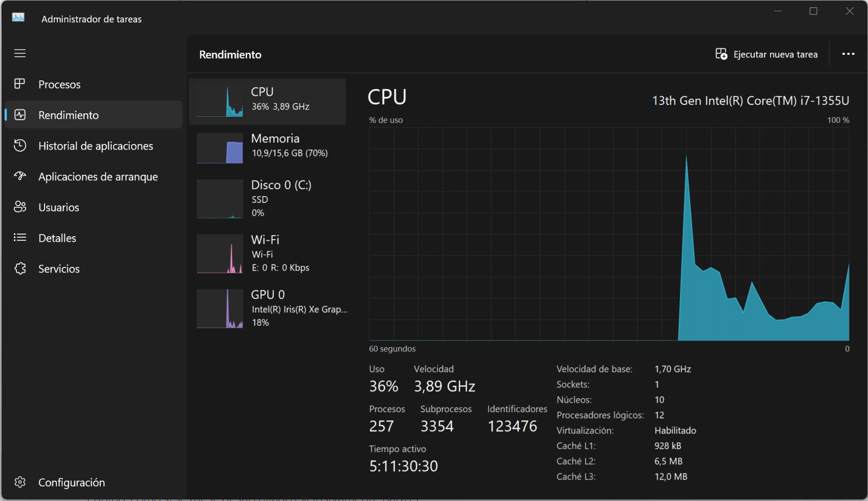Toggle the hamburger navigation menu
Image resolution: width=868 pixels, height=501 pixels.
[20, 53]
